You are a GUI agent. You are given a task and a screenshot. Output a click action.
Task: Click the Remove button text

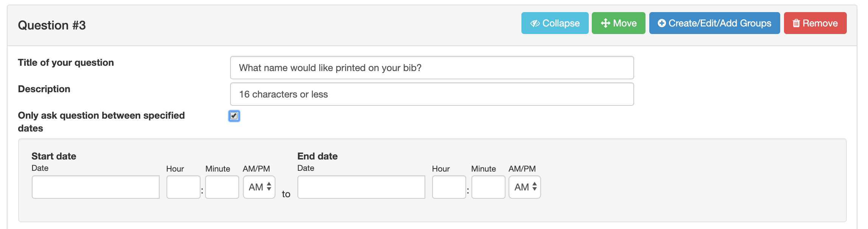(x=820, y=23)
